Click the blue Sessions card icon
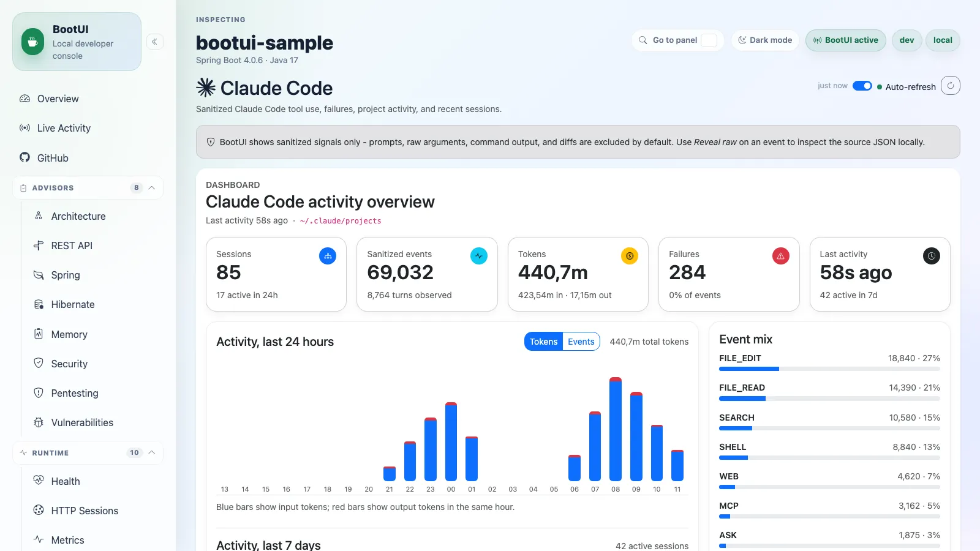This screenshot has height=551, width=980. 328,256
